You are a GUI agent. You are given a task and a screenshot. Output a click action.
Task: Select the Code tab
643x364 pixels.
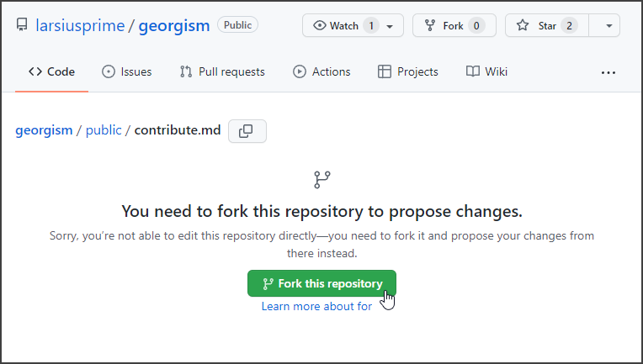coord(51,72)
